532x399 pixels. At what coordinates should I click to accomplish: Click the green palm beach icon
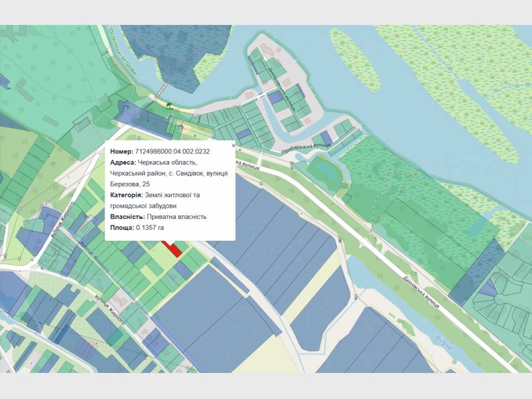169,104
